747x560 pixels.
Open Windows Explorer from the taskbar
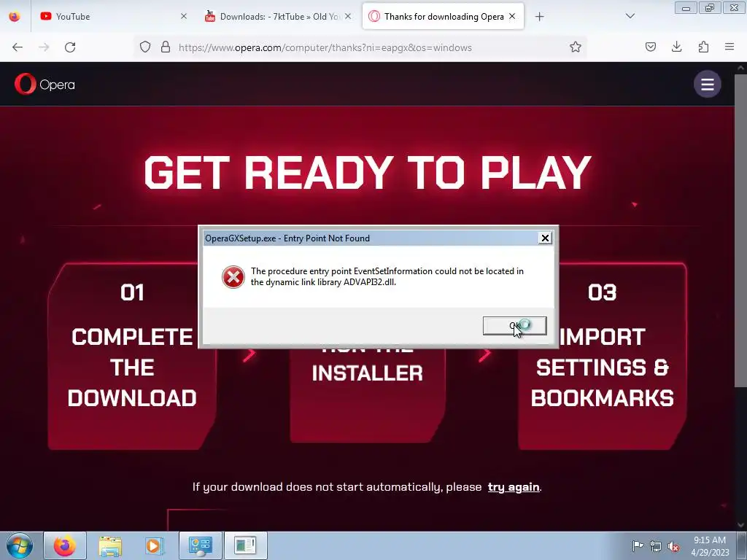110,545
